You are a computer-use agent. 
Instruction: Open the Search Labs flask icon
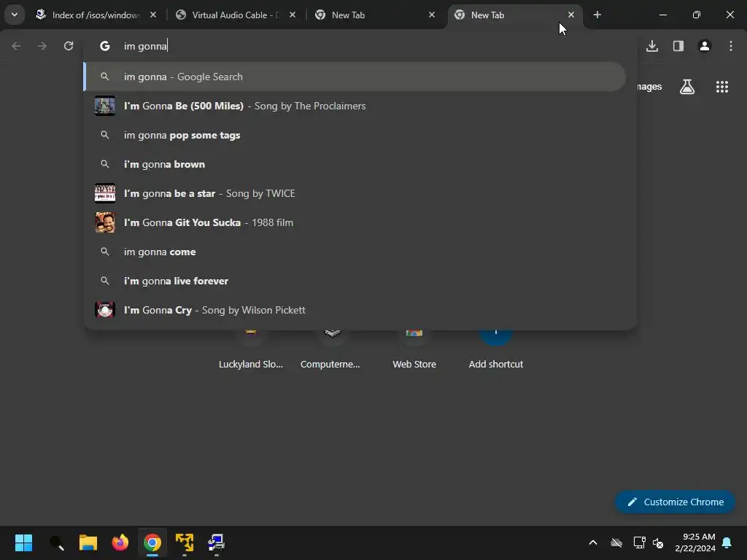click(687, 87)
